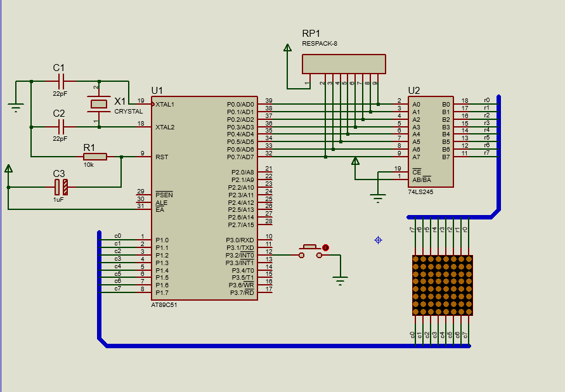Click the 1uF value under C3
The image size is (565, 392).
click(58, 199)
